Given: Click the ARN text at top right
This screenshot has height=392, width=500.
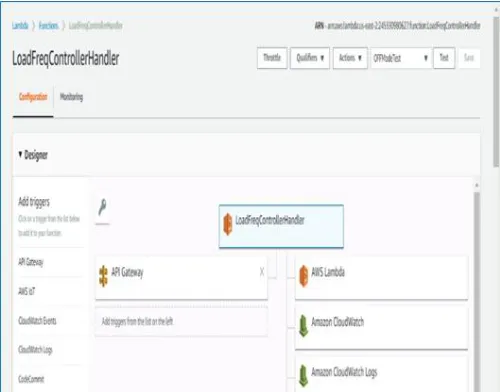Looking at the screenshot, I should point(397,26).
